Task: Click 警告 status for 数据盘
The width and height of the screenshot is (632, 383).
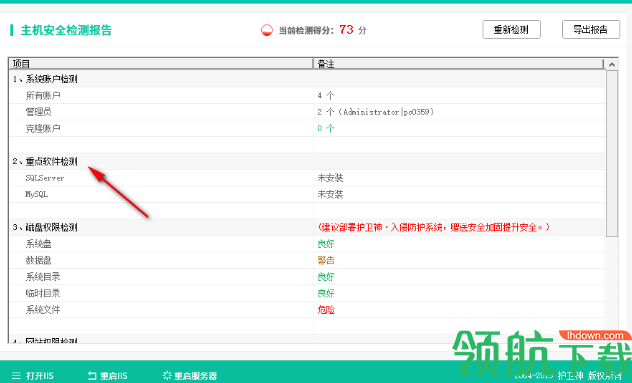Action: coord(326,260)
